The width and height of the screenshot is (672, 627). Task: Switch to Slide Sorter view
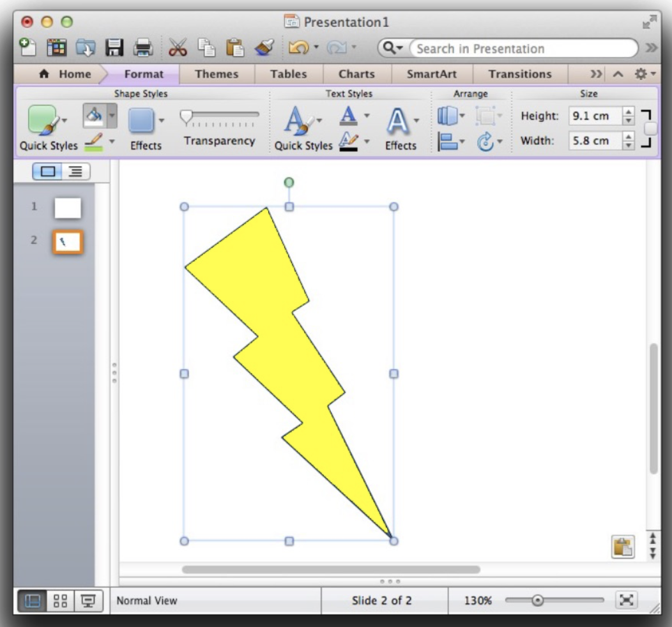[61, 601]
